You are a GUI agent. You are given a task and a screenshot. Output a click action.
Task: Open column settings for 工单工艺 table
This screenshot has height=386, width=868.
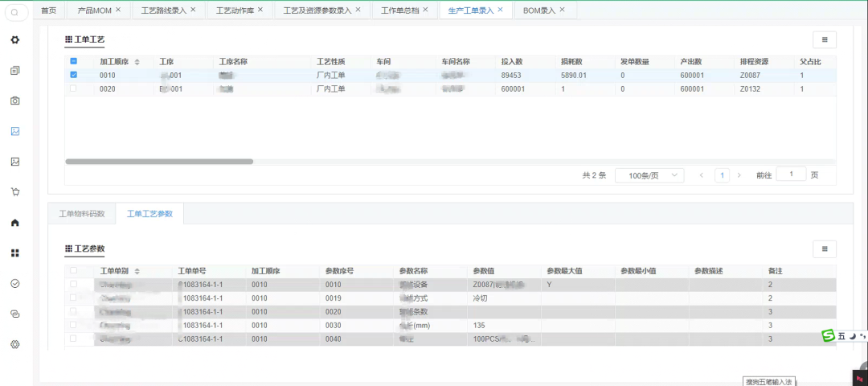(x=825, y=40)
